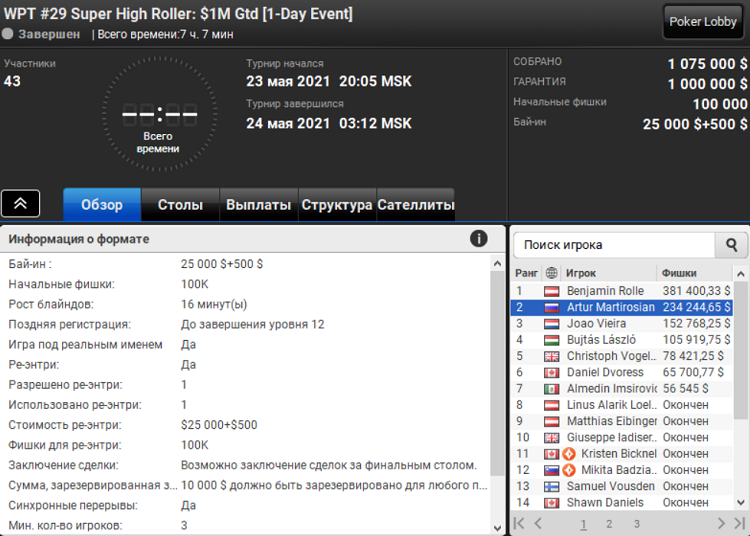Go to the previous page of players
Image resolution: width=750 pixels, height=536 pixels.
[x=538, y=523]
